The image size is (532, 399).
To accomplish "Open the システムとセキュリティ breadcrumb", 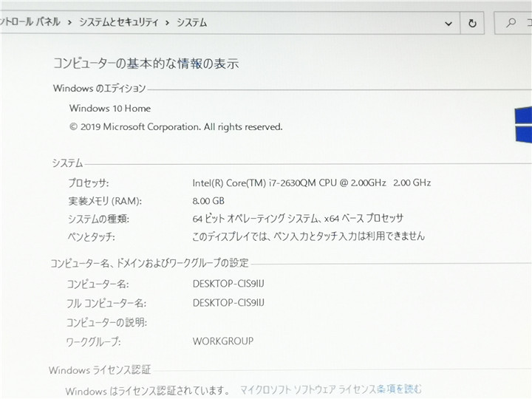I will 119,23.
